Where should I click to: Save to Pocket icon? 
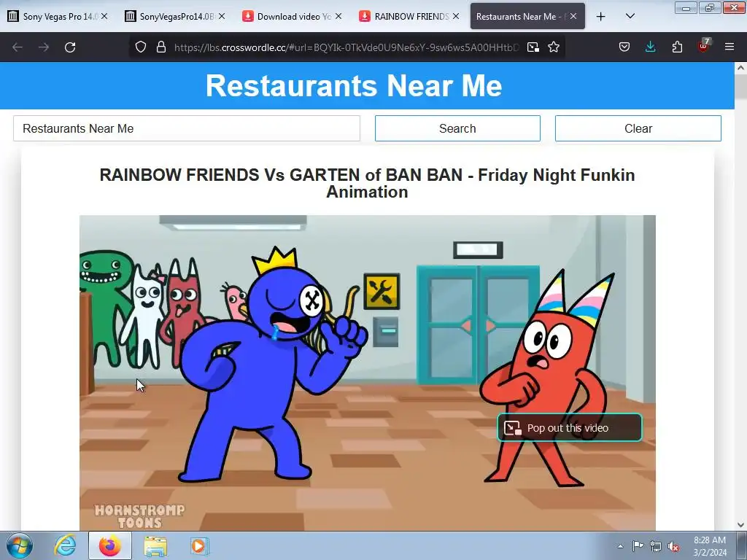(624, 47)
